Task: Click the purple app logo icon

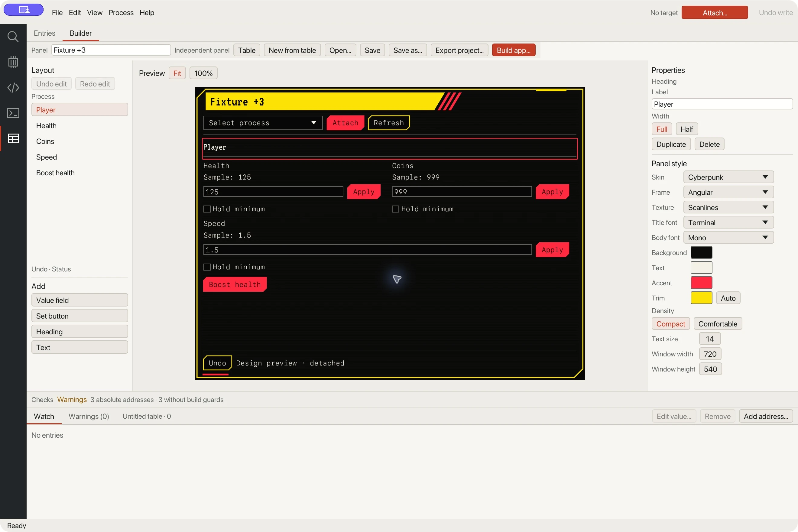Action: click(x=23, y=9)
